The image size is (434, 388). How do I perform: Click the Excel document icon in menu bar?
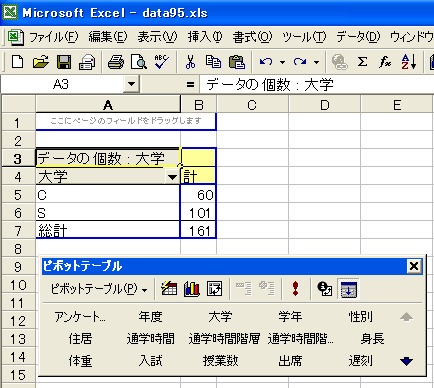[x=15, y=37]
